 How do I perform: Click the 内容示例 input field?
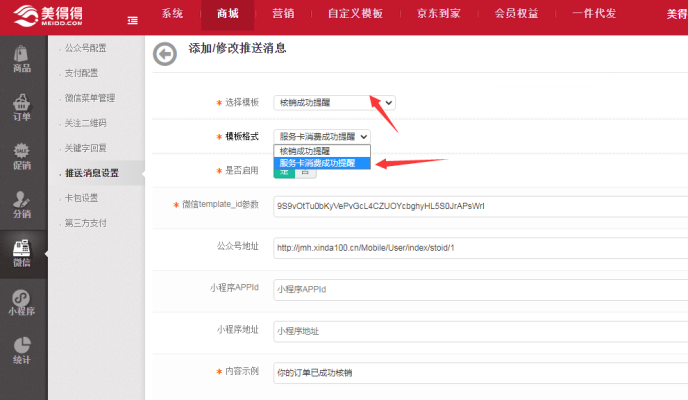click(480, 373)
